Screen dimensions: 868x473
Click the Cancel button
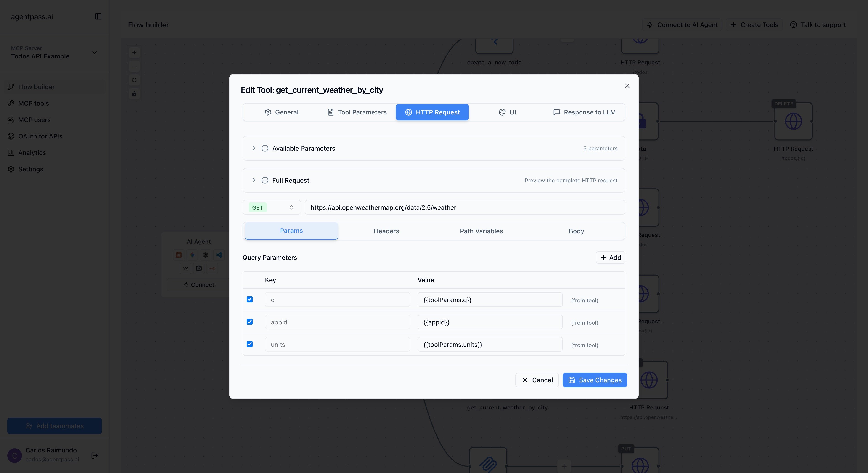537,380
